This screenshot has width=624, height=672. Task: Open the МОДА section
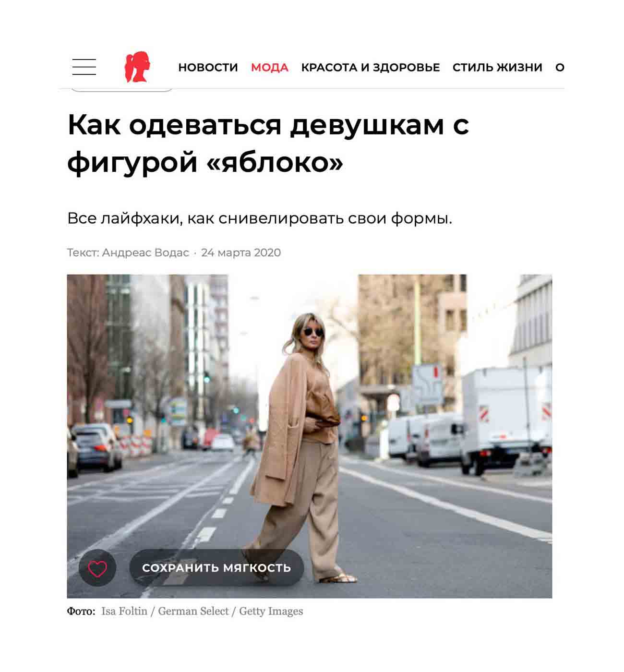point(270,67)
